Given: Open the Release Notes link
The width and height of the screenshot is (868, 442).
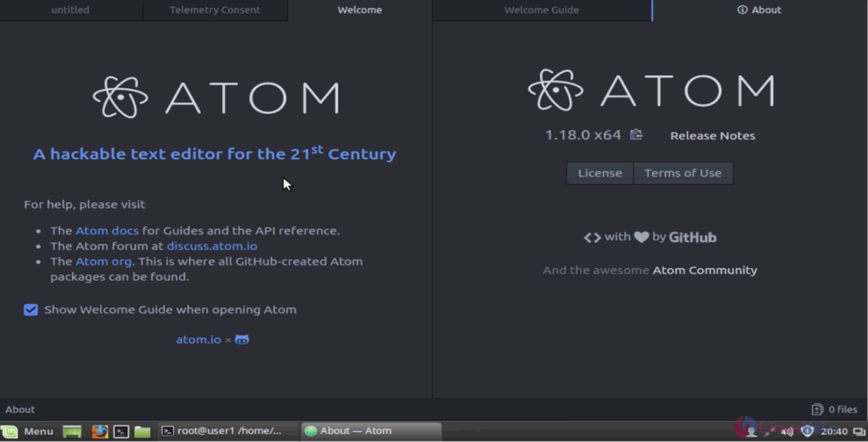Looking at the screenshot, I should click(x=712, y=136).
